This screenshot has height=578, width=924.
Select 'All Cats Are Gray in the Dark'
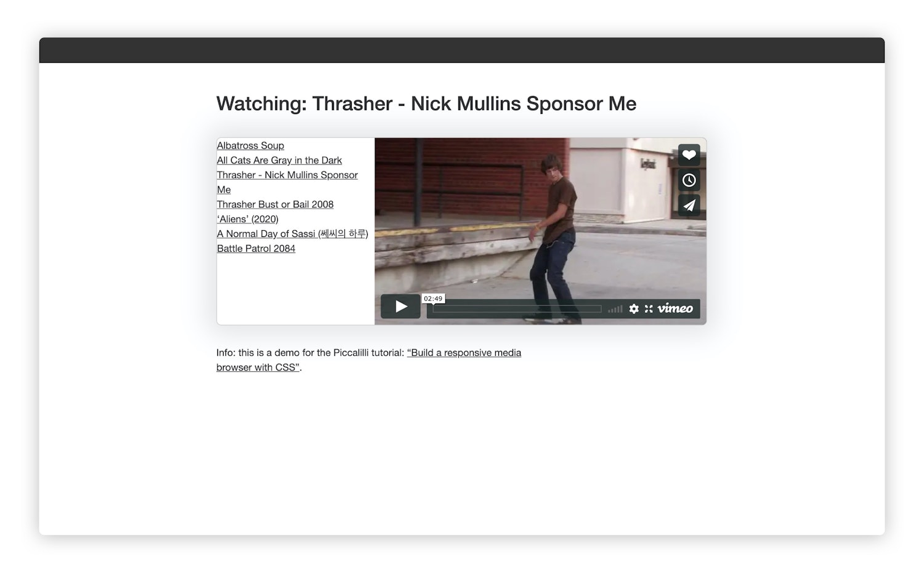[x=279, y=161]
